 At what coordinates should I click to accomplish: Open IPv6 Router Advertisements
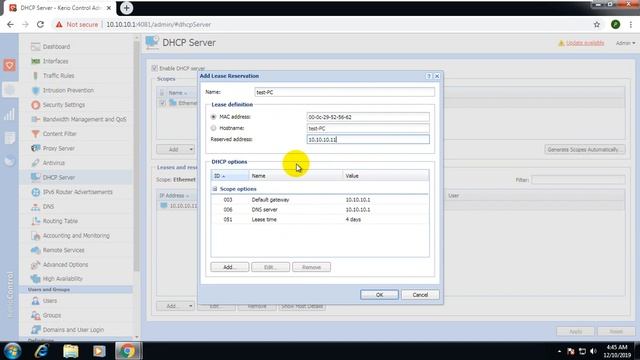pos(78,192)
